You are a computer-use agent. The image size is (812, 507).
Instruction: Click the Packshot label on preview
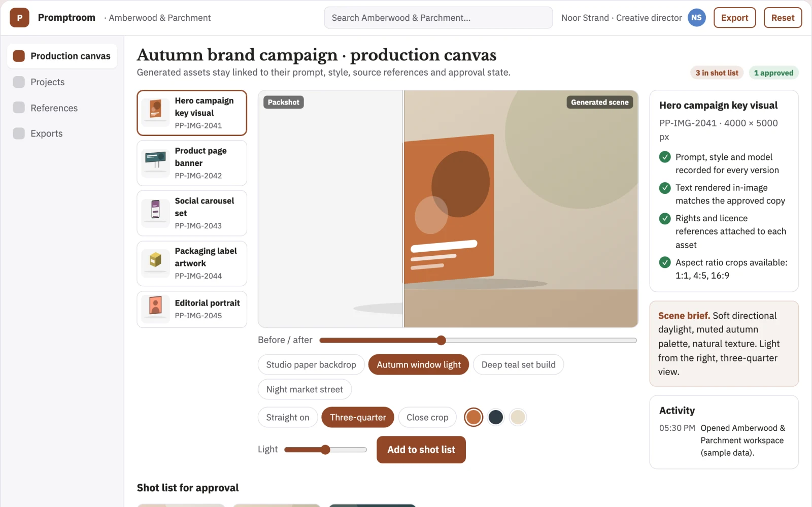(283, 103)
